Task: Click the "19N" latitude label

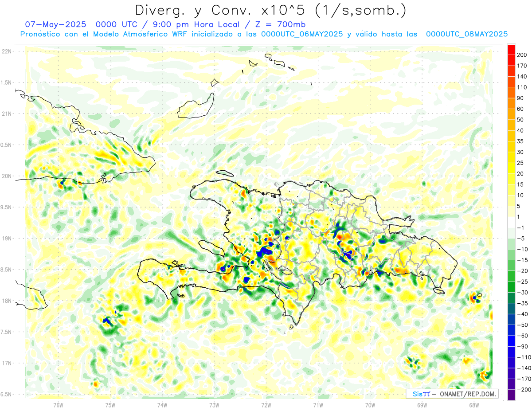Action: pos(7,239)
